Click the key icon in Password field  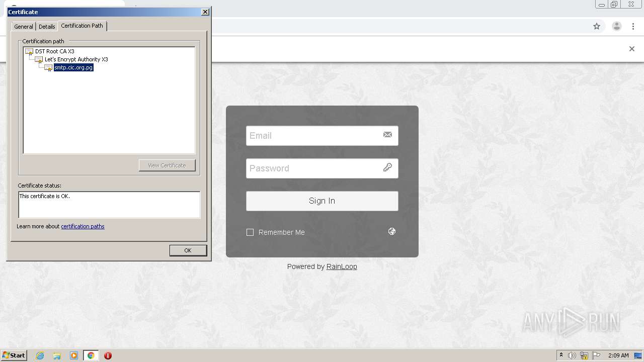(x=387, y=167)
